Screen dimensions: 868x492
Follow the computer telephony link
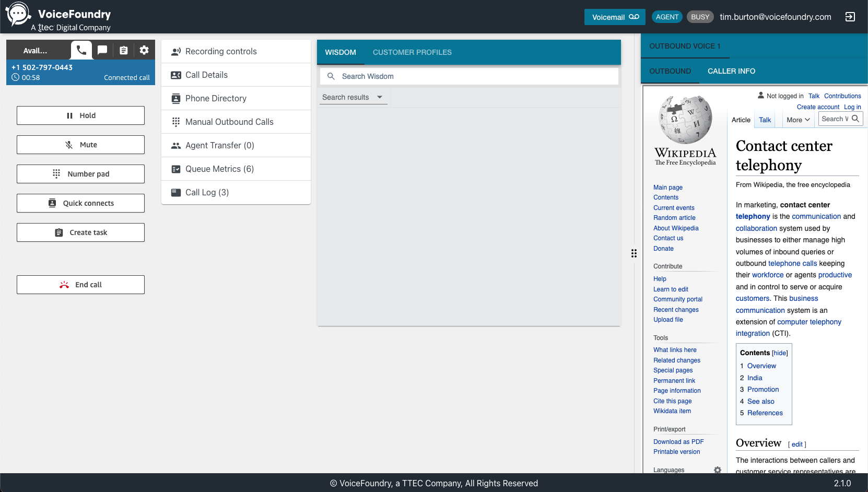(809, 322)
